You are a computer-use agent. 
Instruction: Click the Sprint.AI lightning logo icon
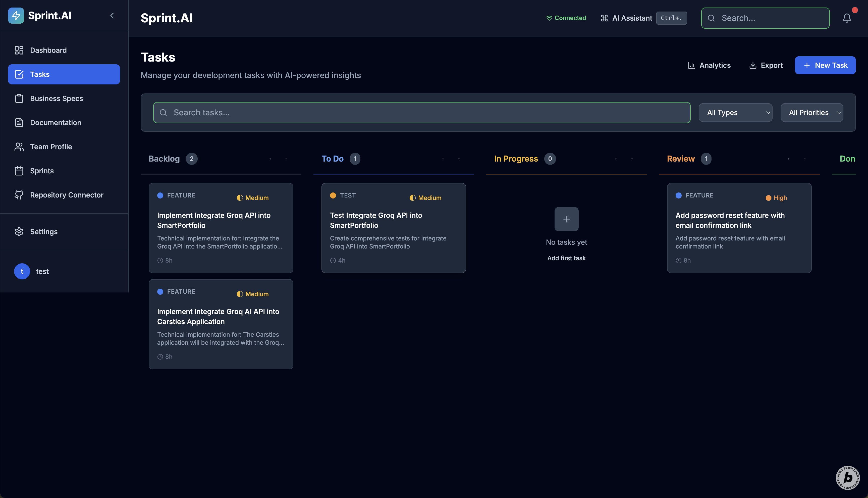tap(16, 15)
